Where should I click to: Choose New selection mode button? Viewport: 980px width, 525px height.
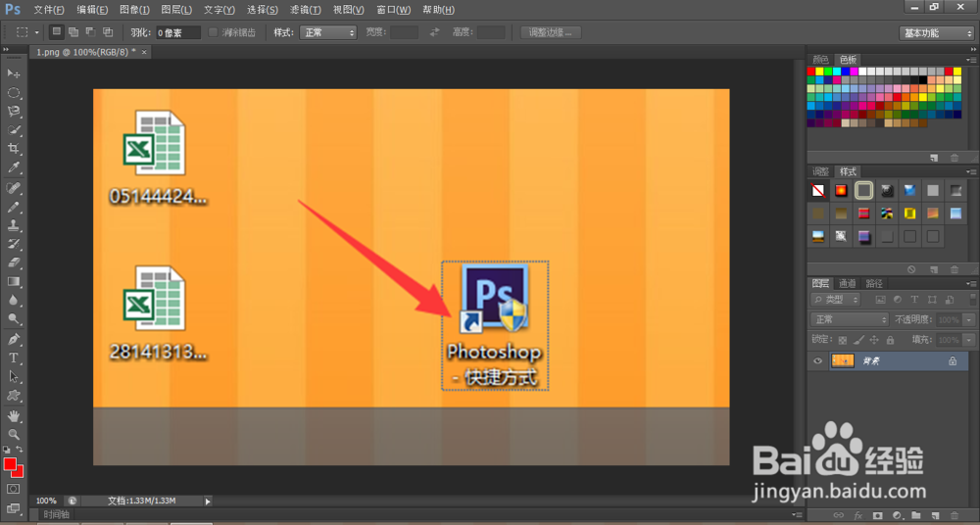56,32
